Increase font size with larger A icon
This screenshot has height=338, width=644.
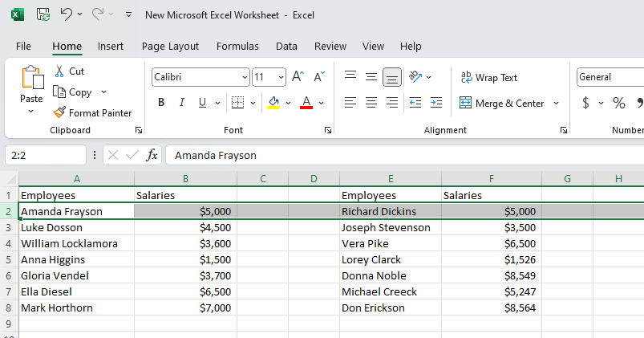coord(298,77)
